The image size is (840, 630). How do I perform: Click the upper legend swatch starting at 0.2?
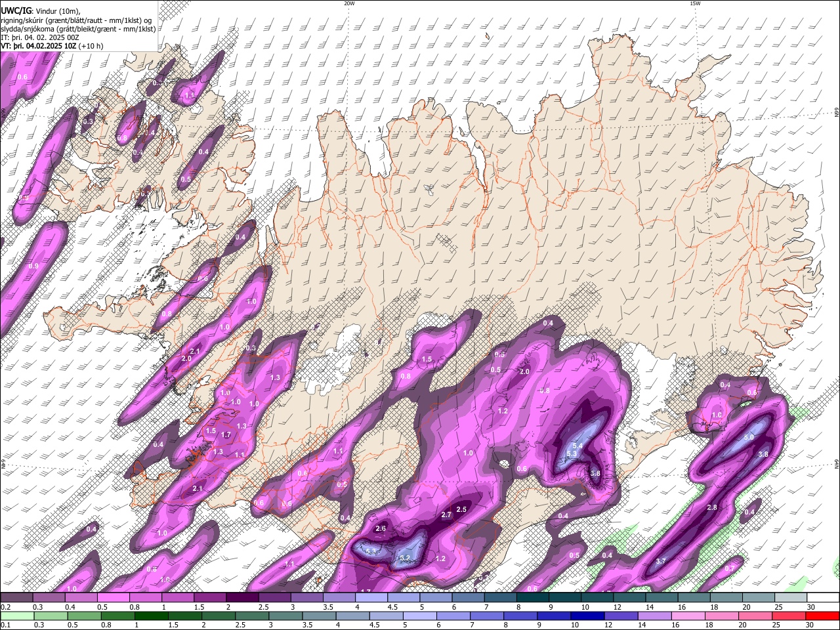coord(16,598)
